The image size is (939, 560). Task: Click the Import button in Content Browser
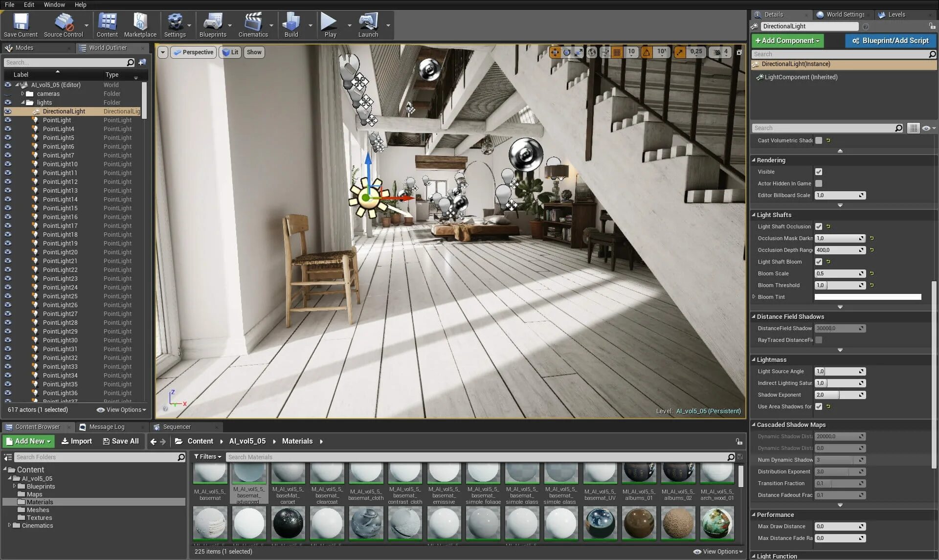(x=77, y=441)
